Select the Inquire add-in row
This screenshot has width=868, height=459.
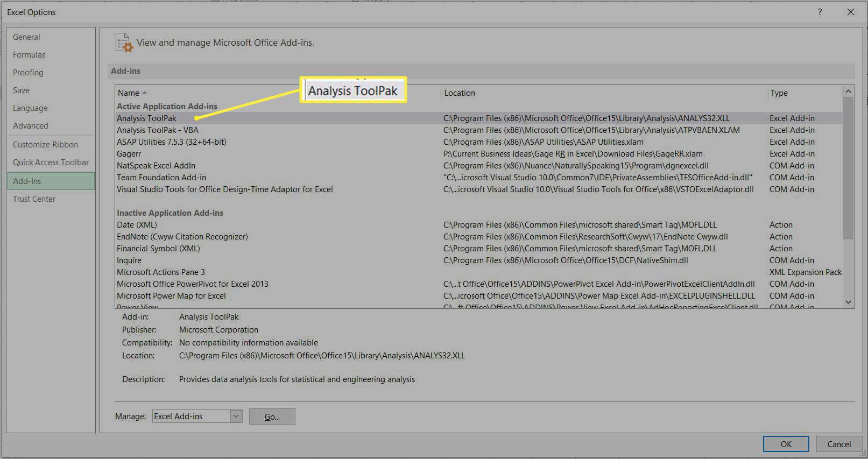click(x=479, y=260)
